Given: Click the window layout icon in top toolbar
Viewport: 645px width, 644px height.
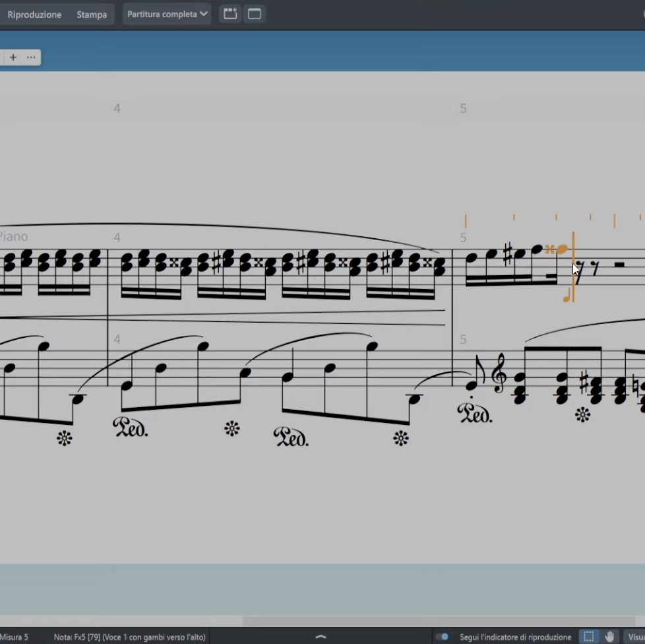Looking at the screenshot, I should [x=255, y=14].
